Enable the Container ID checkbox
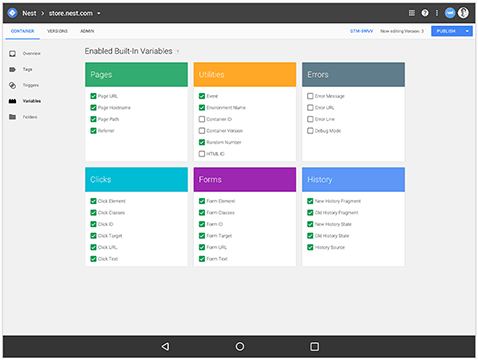 pyautogui.click(x=202, y=119)
